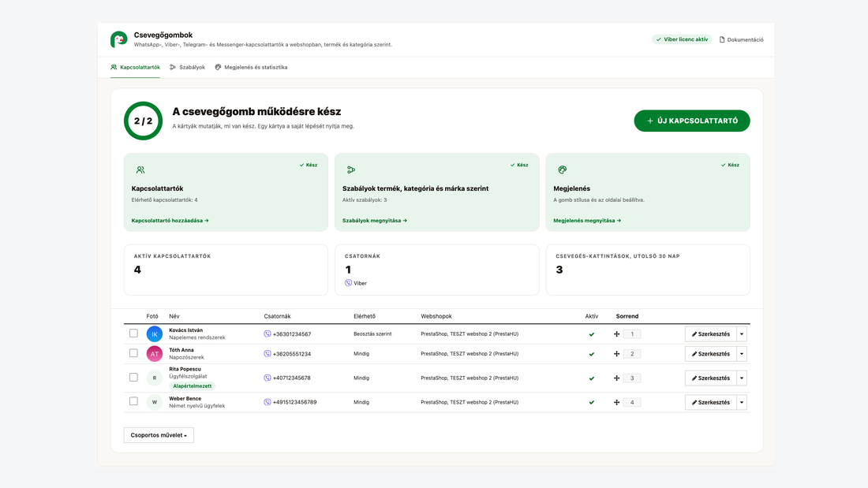Screen dimensions: 868x488
Task: Open the Dokumentáció link
Action: coord(741,39)
